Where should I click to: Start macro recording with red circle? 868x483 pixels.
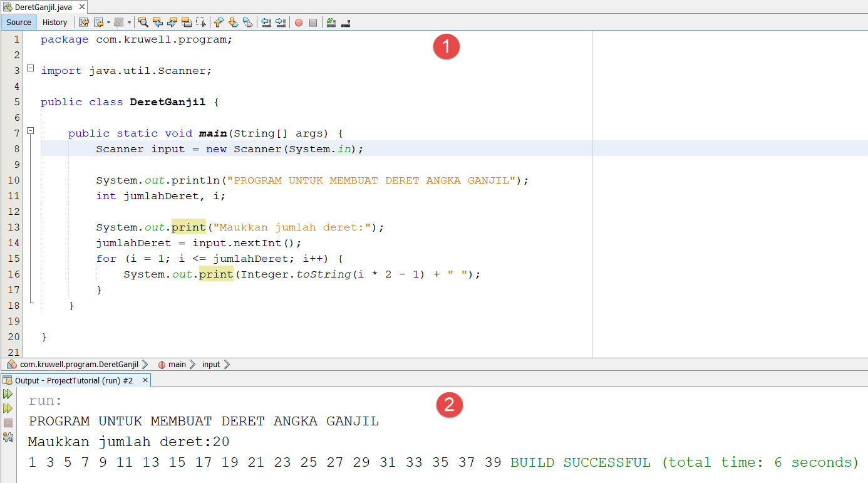coord(299,23)
